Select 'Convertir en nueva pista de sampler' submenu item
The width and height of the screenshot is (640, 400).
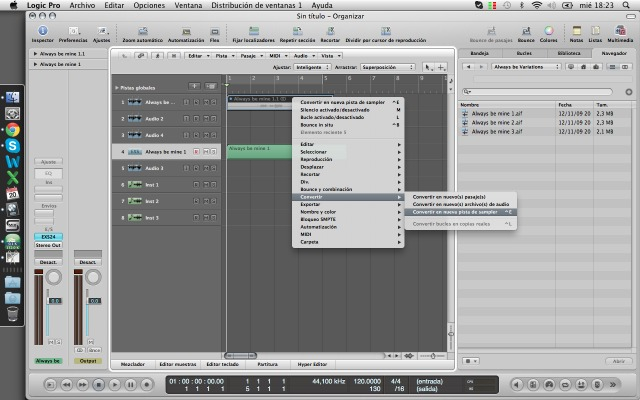(x=456, y=213)
